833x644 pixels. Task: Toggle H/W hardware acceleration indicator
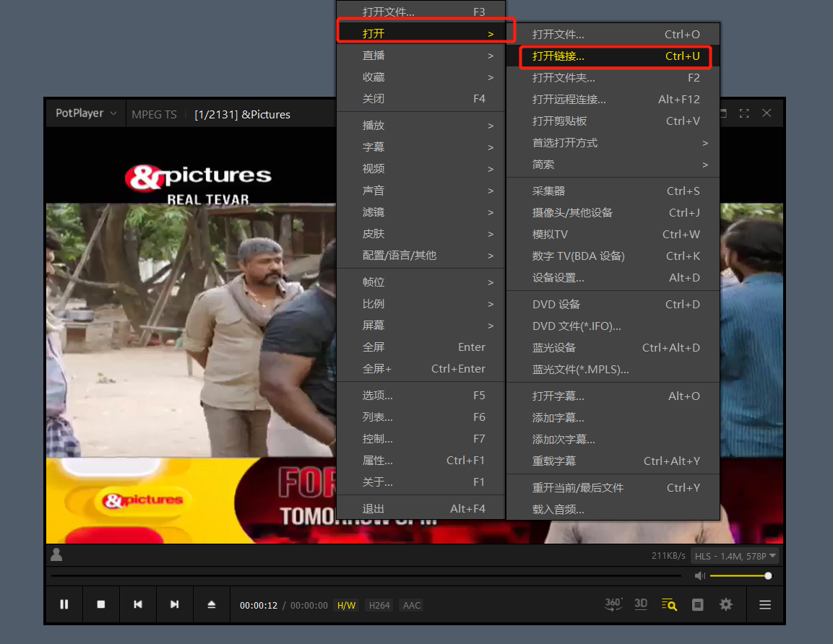[346, 605]
